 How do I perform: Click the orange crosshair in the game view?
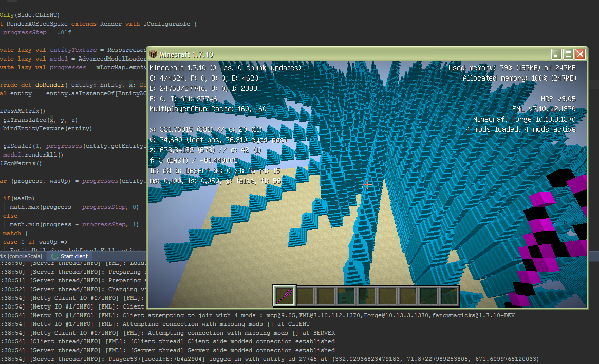[367, 185]
